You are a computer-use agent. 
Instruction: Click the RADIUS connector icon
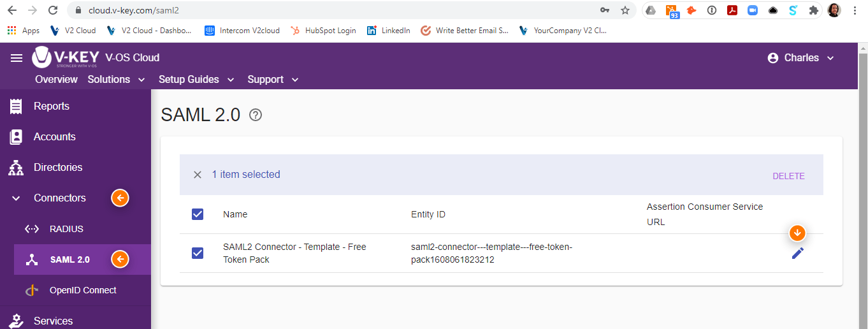pos(32,229)
